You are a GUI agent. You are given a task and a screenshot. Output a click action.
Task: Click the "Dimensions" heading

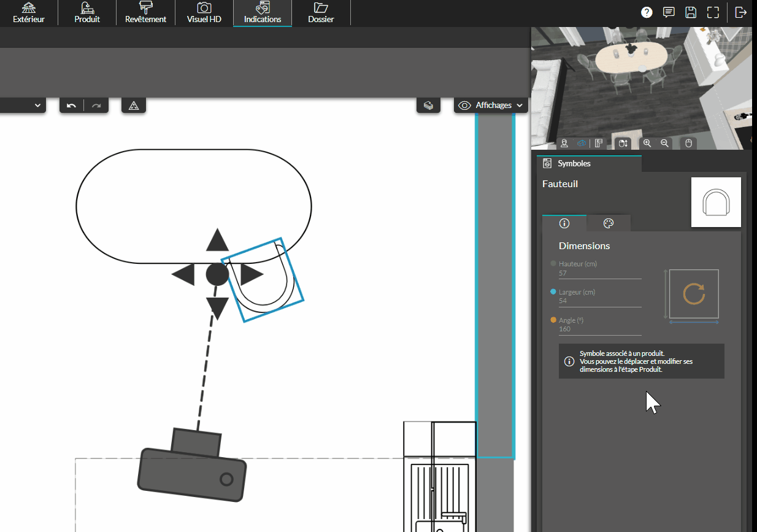(x=584, y=245)
